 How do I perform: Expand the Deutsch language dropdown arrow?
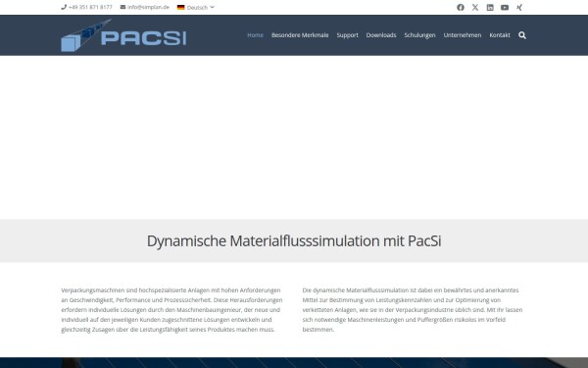coord(213,7)
